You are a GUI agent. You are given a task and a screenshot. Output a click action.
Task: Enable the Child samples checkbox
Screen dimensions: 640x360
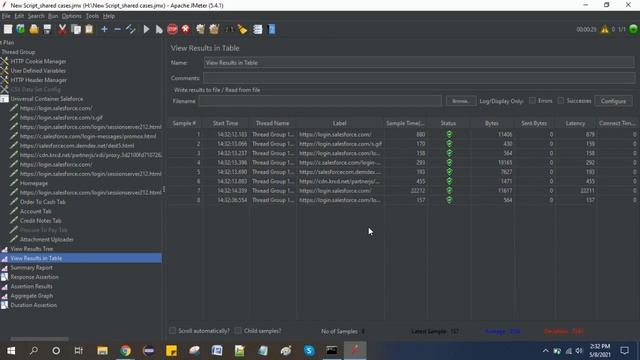click(x=238, y=331)
